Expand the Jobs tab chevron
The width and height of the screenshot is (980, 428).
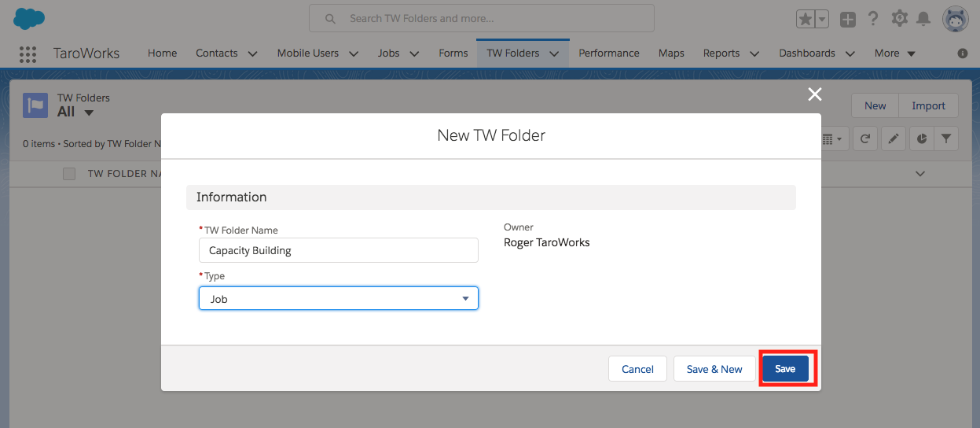414,53
